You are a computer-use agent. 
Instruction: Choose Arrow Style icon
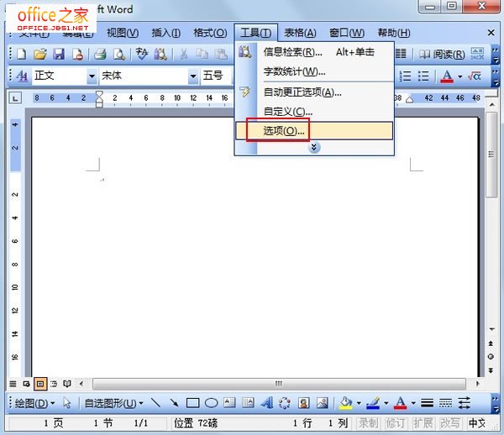click(465, 402)
